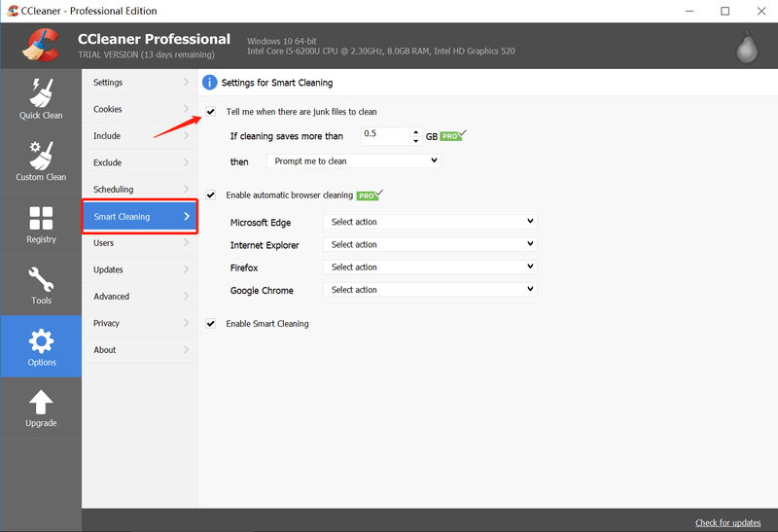Click the chevron next to Privacy
The height and width of the screenshot is (532, 778).
(186, 323)
